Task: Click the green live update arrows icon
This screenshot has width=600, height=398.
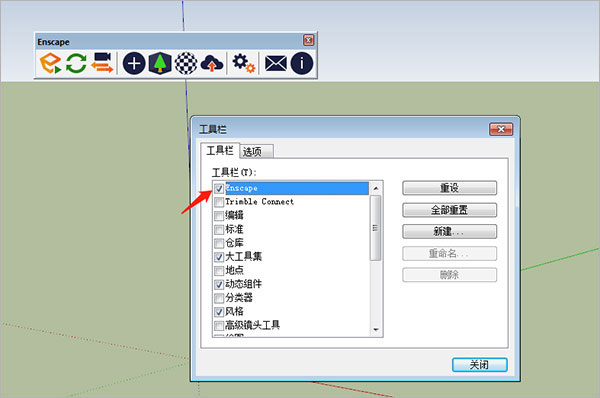Action: click(76, 63)
